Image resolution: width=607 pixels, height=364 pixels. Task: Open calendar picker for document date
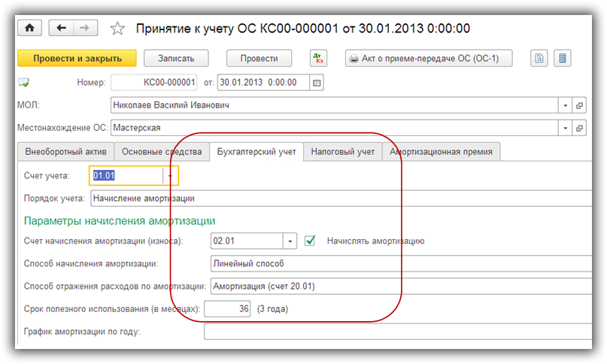click(x=317, y=83)
